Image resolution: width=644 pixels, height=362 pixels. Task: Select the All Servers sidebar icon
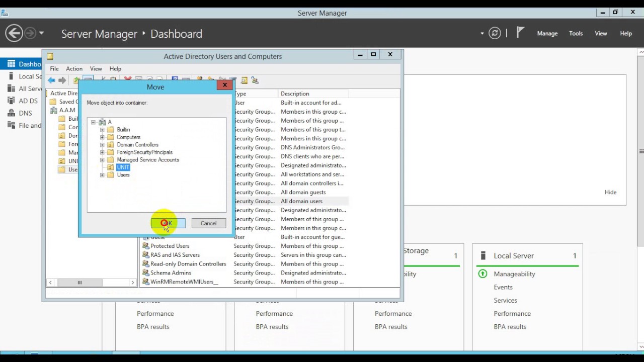(11, 88)
